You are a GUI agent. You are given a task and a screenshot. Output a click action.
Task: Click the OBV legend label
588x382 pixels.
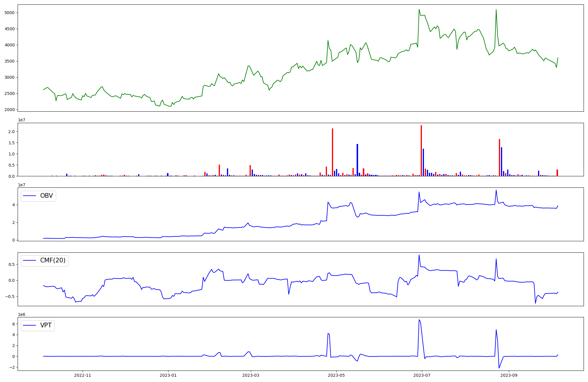pyautogui.click(x=46, y=196)
